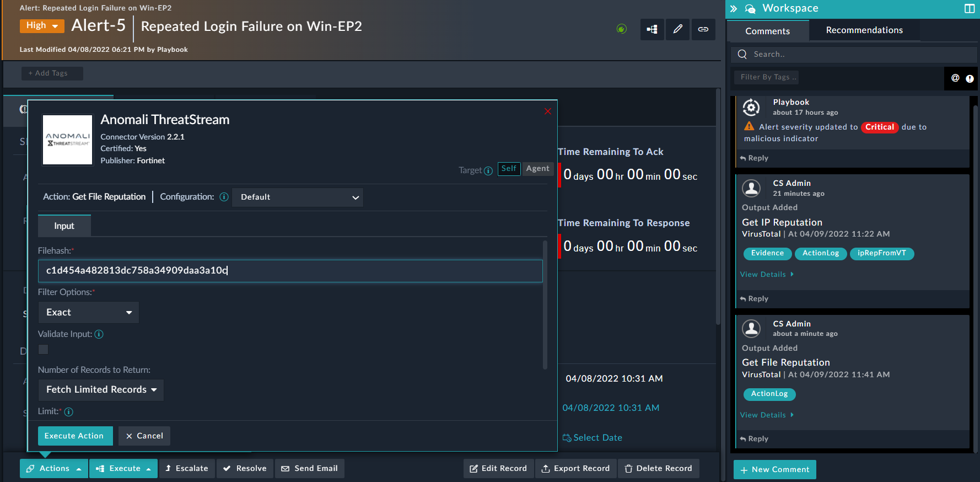Viewport: 980px width, 482px height.
Task: Expand View Details under Get IP Reputation
Action: coord(767,275)
